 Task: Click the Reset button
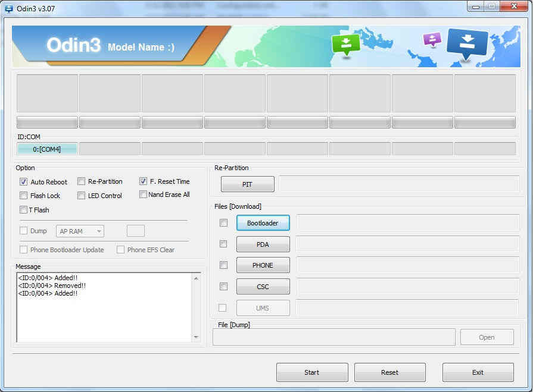tap(390, 372)
